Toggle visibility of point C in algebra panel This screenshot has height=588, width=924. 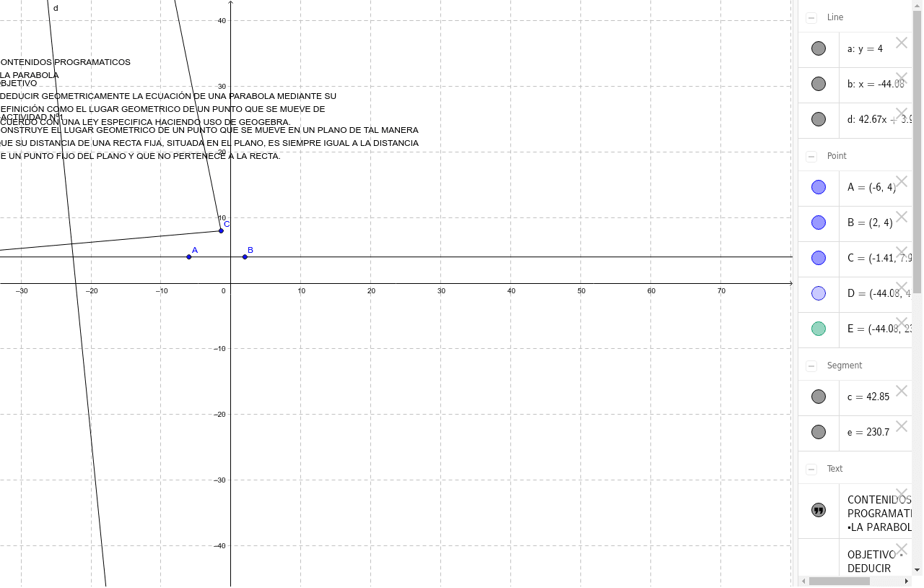tap(819, 258)
